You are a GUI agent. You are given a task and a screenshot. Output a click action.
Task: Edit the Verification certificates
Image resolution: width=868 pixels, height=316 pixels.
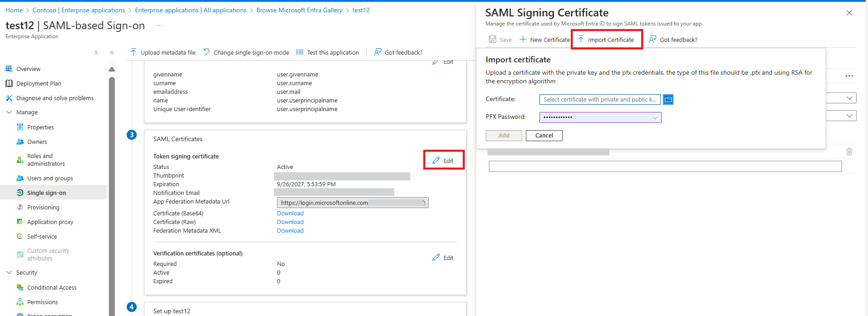443,258
